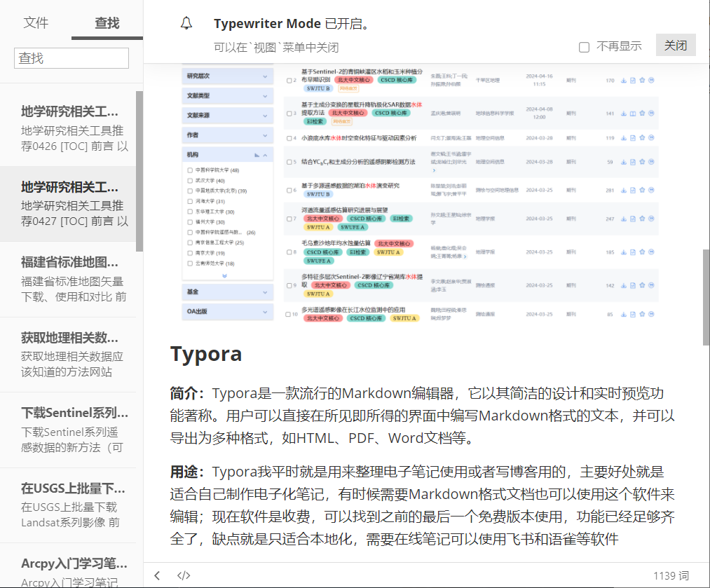710x588 pixels.
Task: Check the result row 4 checkbox
Action: [289, 138]
